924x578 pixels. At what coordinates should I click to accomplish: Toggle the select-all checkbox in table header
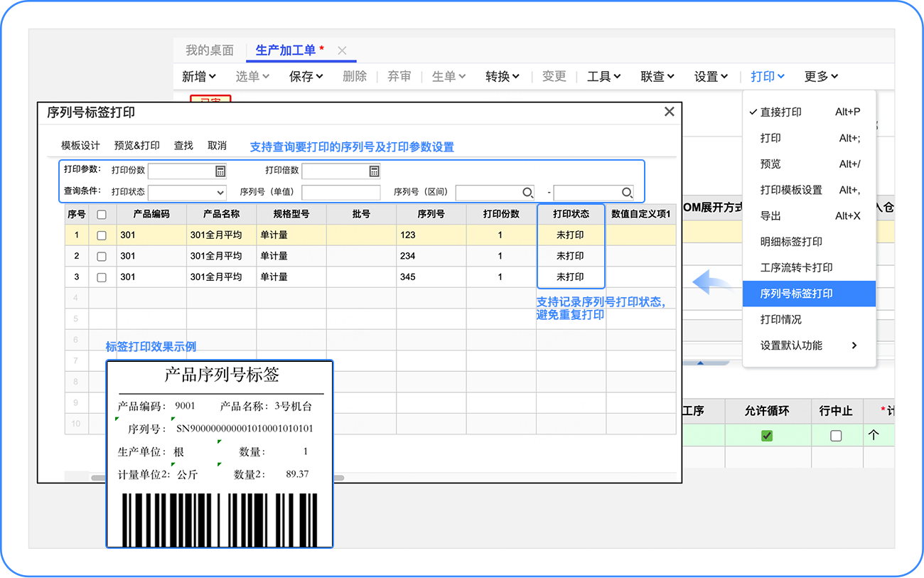tap(102, 214)
